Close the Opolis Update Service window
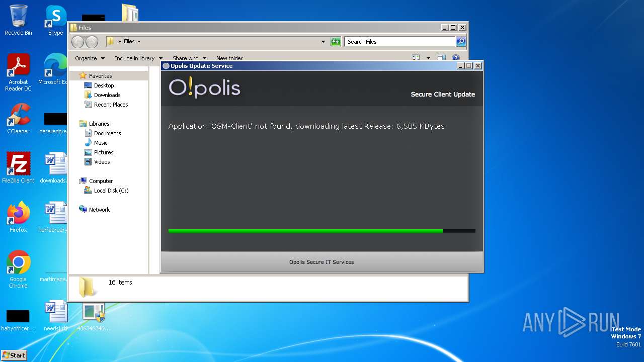 tap(477, 66)
